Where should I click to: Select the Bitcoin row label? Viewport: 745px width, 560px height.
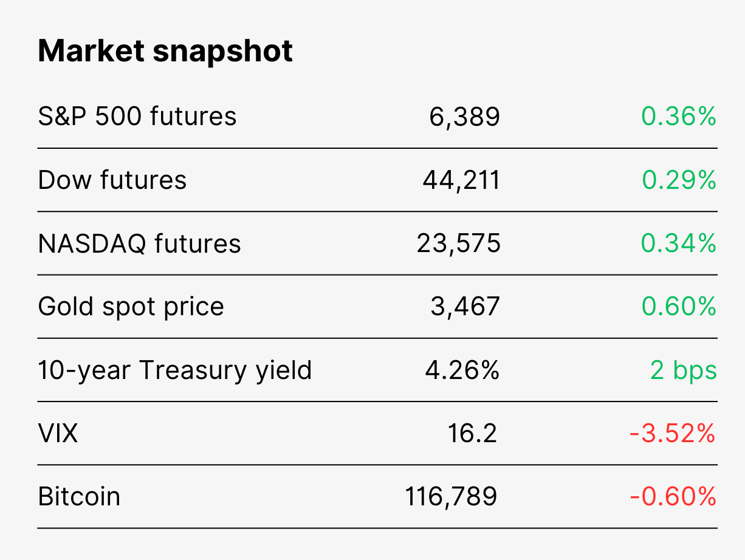click(x=79, y=497)
